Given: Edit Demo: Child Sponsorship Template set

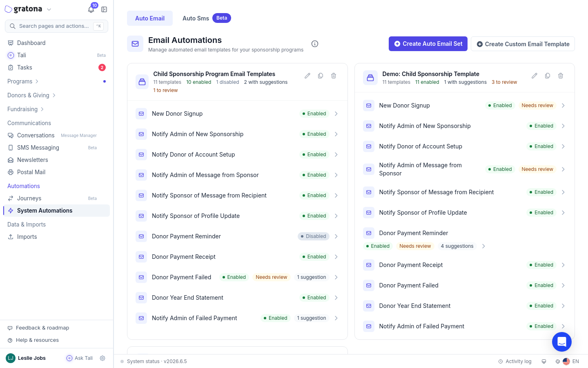Looking at the screenshot, I should click(x=535, y=76).
